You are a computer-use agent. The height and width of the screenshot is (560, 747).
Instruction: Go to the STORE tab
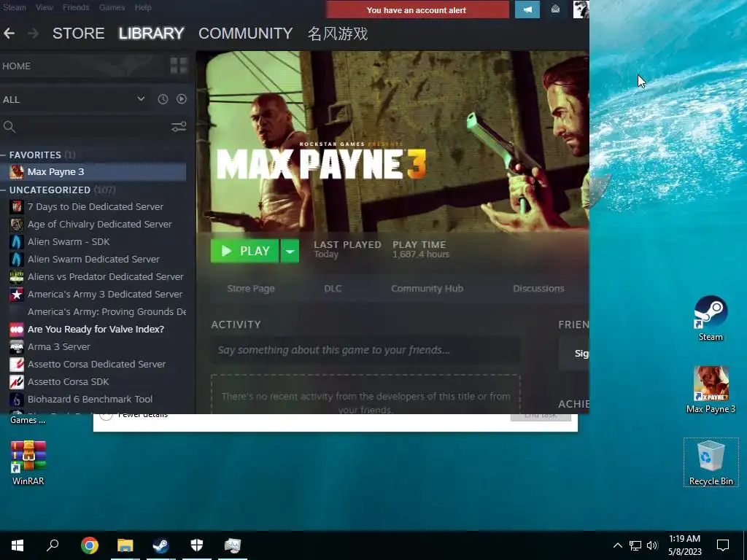(x=79, y=34)
